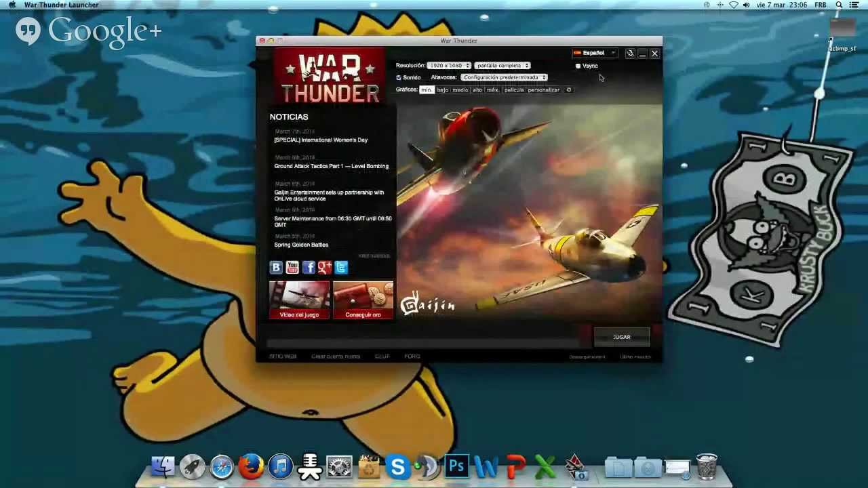Select the película graphics preset
This screenshot has height=488, width=868.
(x=514, y=89)
